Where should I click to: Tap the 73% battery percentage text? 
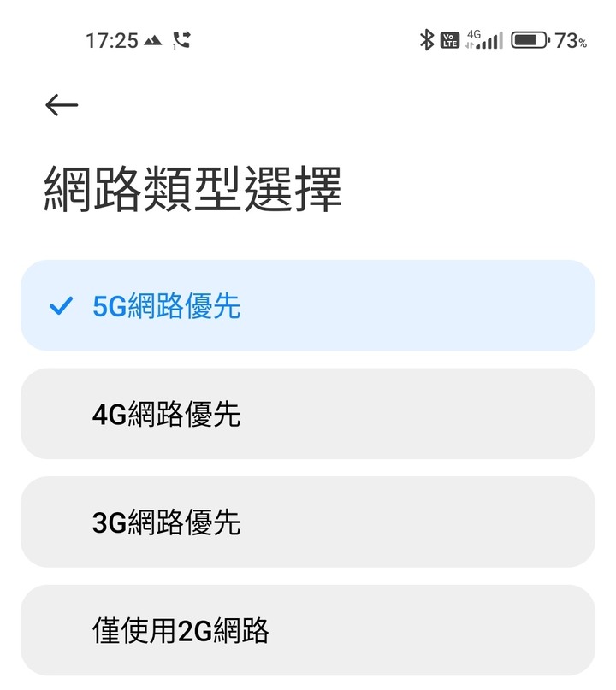(x=571, y=41)
